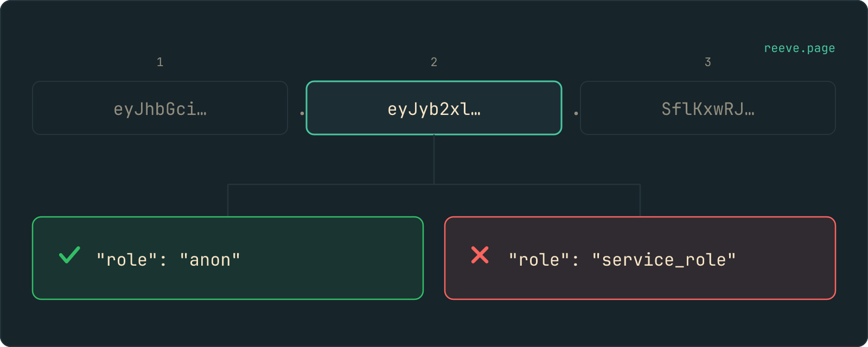The width and height of the screenshot is (868, 347).
Task: Select the highlighted eyJyb2xl… payload box
Action: [x=434, y=108]
